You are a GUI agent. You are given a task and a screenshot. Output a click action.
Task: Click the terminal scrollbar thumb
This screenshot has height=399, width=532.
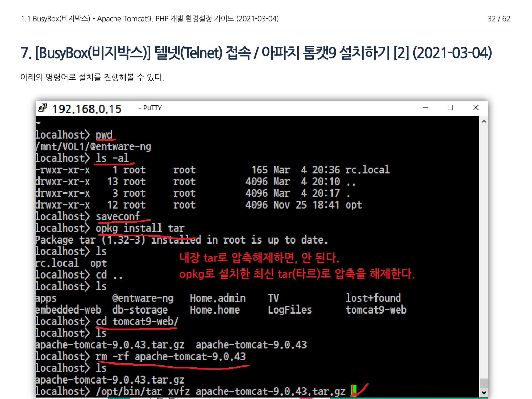pyautogui.click(x=484, y=383)
